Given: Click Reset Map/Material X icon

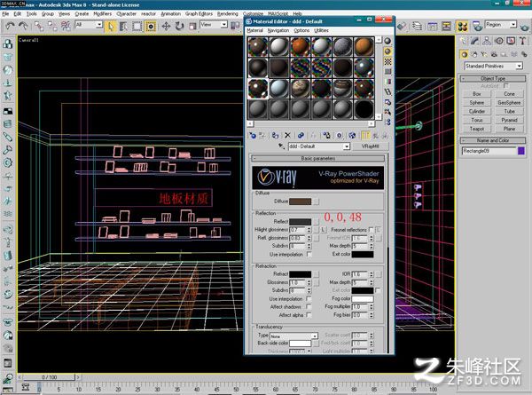Looking at the screenshot, I should (287, 136).
